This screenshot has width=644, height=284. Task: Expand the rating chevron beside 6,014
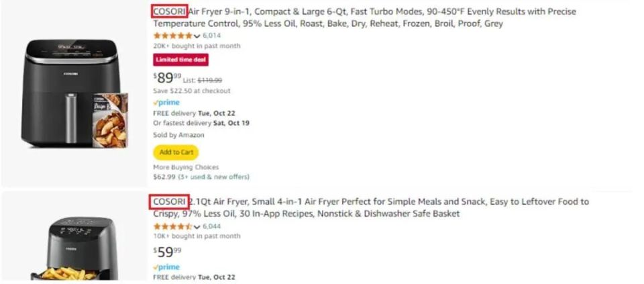[197, 36]
